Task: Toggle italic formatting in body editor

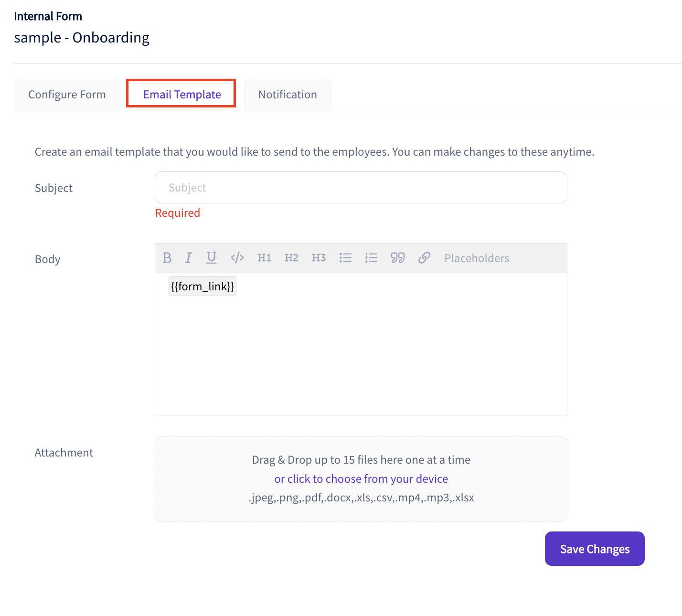Action: click(189, 258)
